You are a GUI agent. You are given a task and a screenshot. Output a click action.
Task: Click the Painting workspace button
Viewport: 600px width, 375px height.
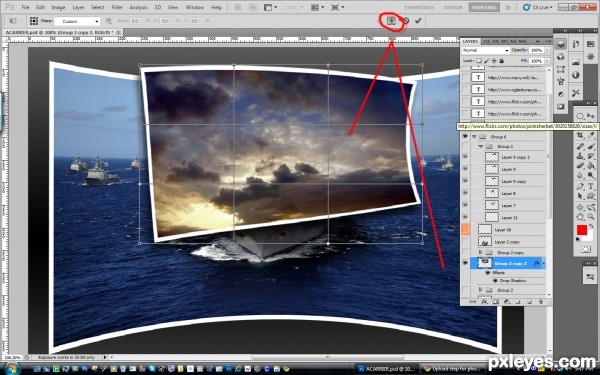(x=484, y=7)
